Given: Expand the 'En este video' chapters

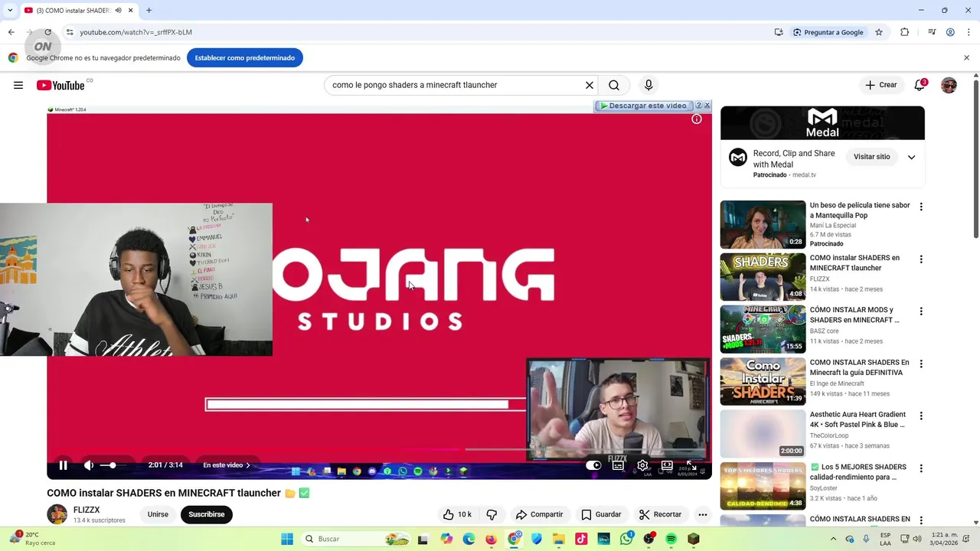Looking at the screenshot, I should (227, 465).
